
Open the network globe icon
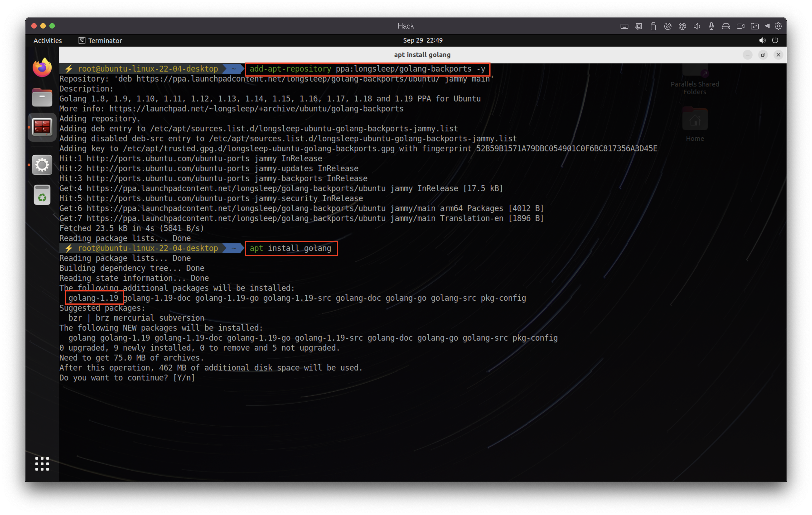682,26
